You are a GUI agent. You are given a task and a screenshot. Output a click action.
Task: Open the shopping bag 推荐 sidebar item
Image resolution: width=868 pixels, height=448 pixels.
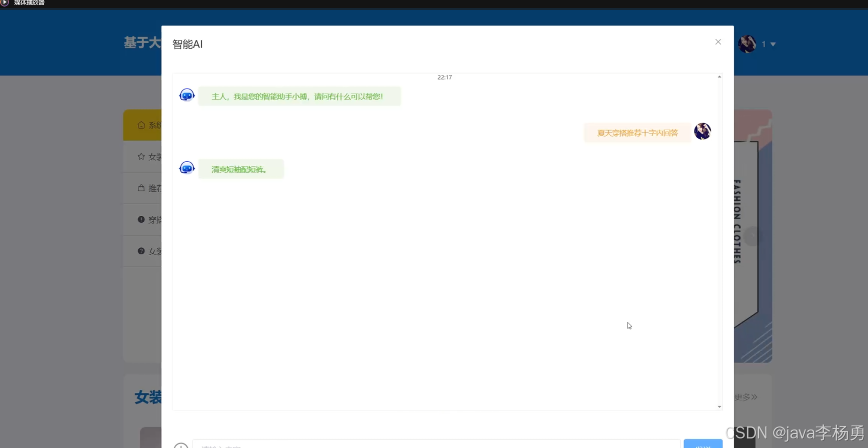coord(142,188)
